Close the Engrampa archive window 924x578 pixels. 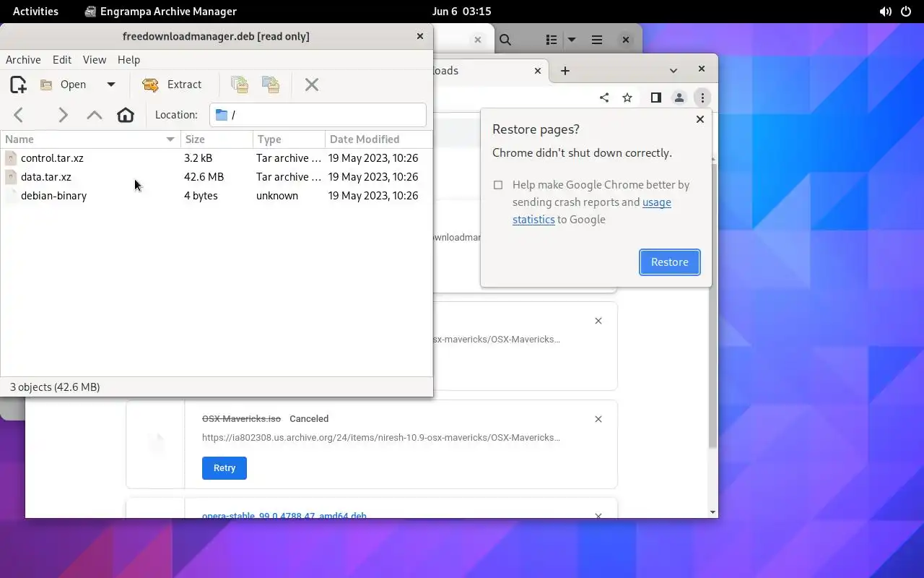(420, 36)
